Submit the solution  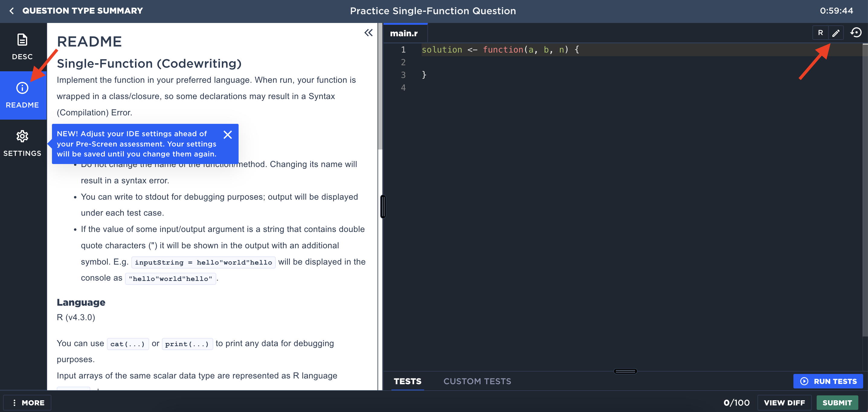click(x=837, y=403)
